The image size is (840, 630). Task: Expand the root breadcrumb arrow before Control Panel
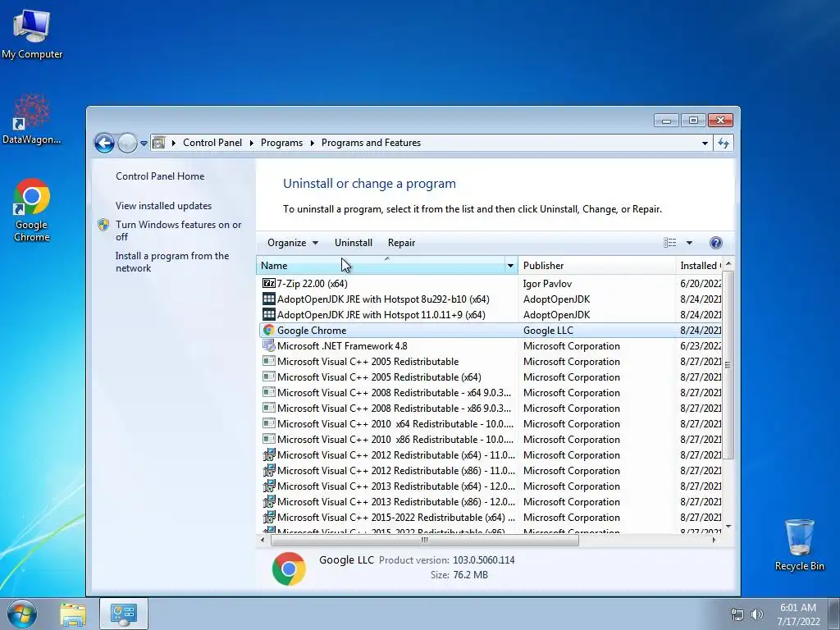point(174,143)
